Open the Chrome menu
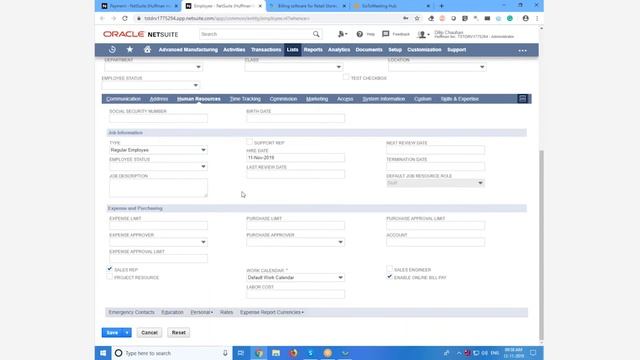The width and height of the screenshot is (640, 360). 537,18
